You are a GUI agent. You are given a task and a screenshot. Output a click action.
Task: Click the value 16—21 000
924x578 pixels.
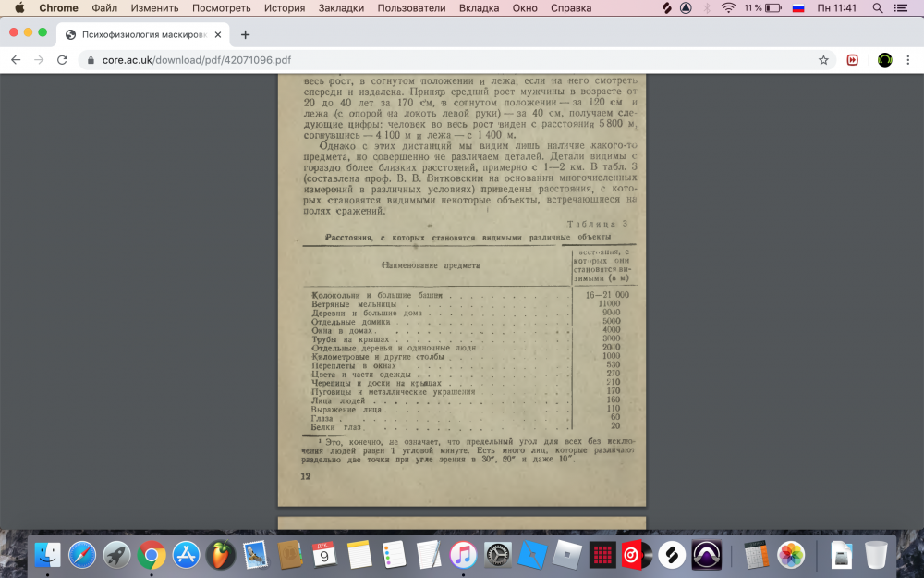click(x=608, y=295)
